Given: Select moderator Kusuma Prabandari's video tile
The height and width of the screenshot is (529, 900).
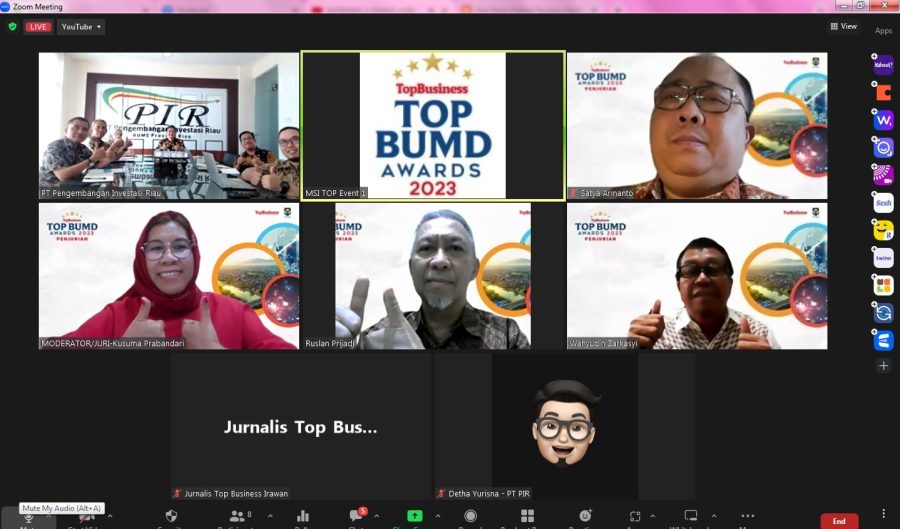Looking at the screenshot, I should click(x=169, y=276).
